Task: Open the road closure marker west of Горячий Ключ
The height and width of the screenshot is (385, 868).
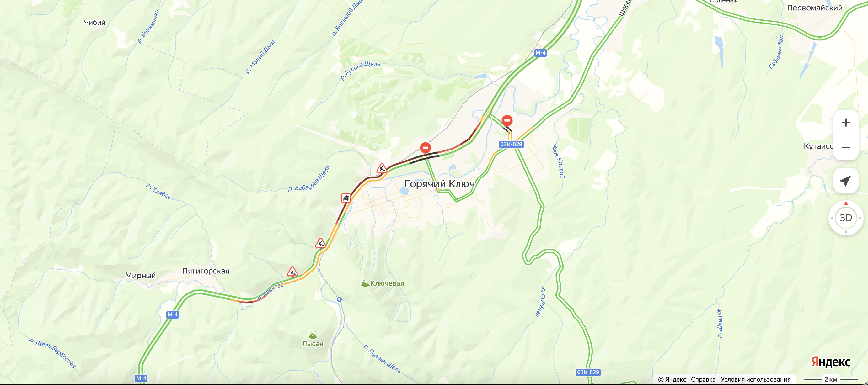Action: 425,148
